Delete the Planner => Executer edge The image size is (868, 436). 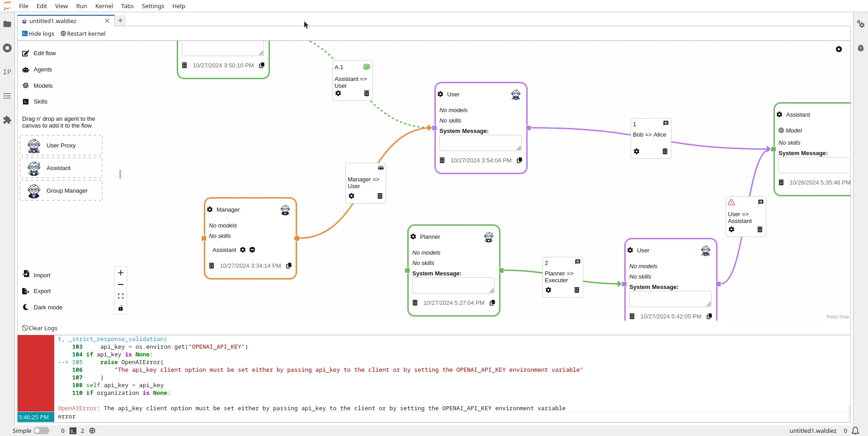coord(577,290)
